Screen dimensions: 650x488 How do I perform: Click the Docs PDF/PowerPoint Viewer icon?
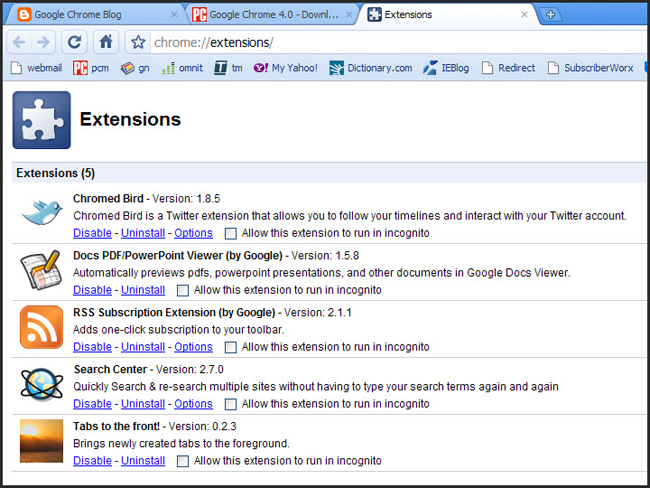click(41, 270)
